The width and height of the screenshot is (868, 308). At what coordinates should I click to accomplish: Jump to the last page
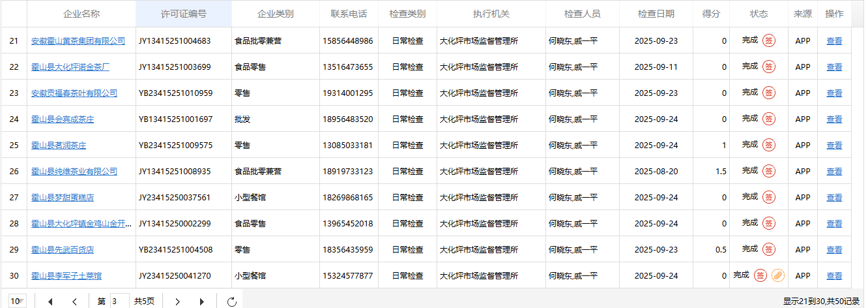coord(201,301)
